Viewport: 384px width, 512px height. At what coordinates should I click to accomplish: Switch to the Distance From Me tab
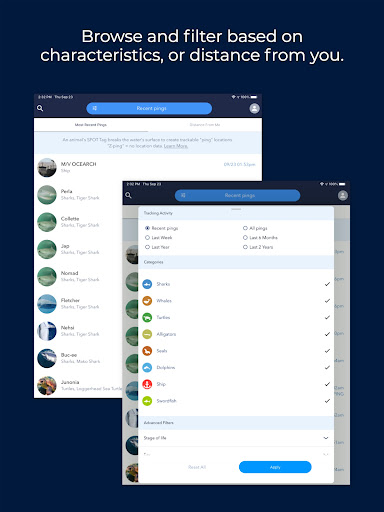click(205, 125)
